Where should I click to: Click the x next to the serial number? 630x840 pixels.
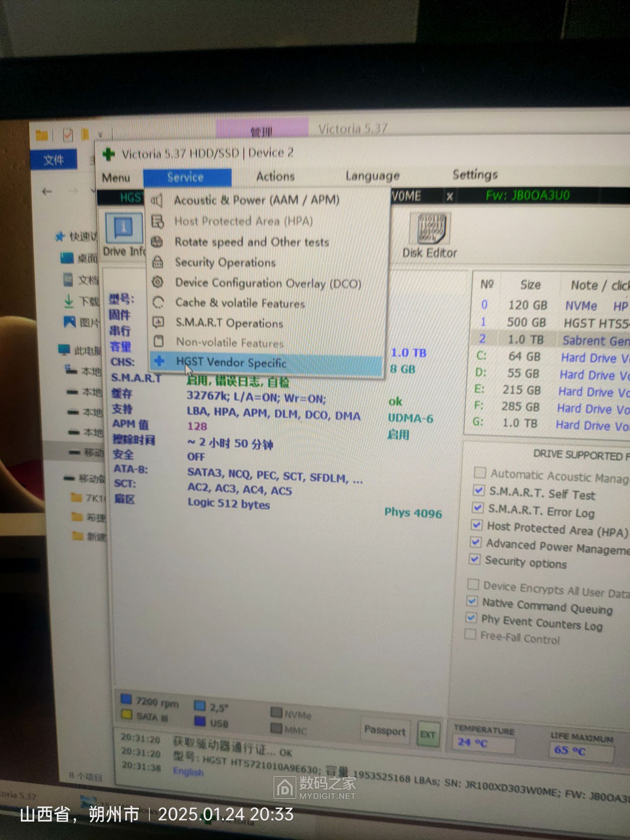[450, 196]
